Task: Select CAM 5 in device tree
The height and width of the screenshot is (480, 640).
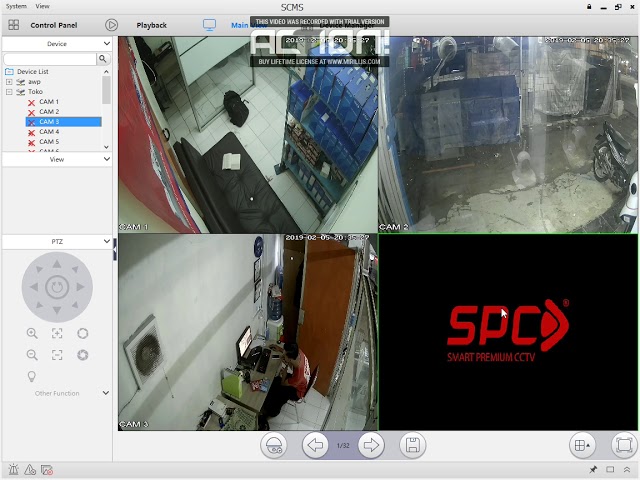Action: pyautogui.click(x=49, y=142)
